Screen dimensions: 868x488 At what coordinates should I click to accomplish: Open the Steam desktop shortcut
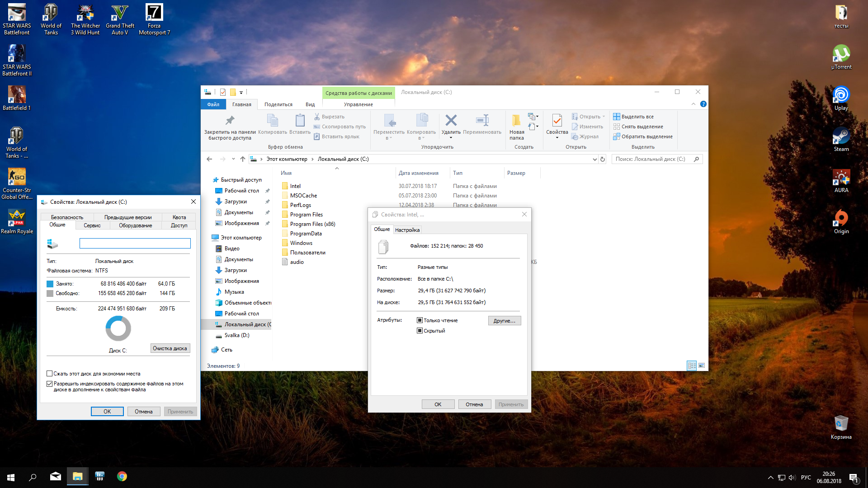(x=841, y=136)
